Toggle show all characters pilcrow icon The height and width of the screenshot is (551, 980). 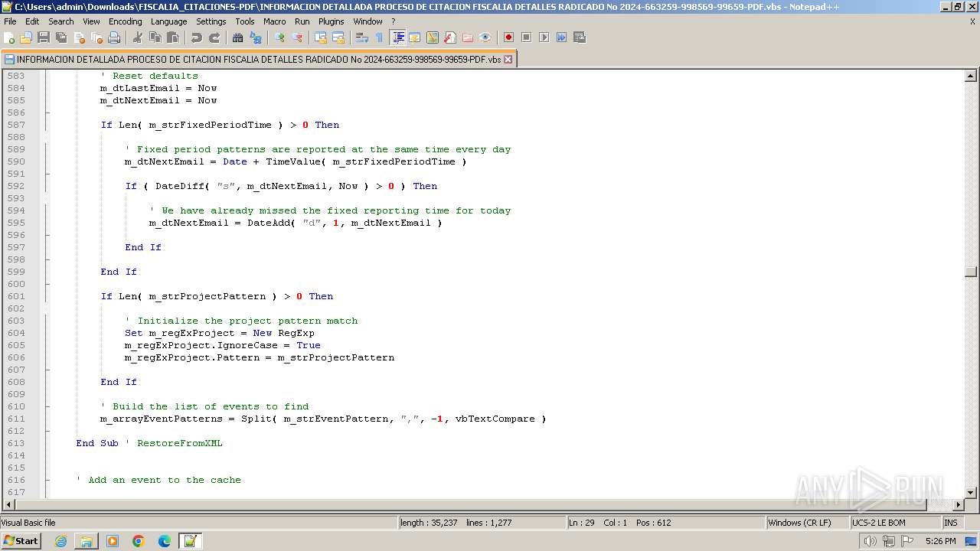(379, 37)
